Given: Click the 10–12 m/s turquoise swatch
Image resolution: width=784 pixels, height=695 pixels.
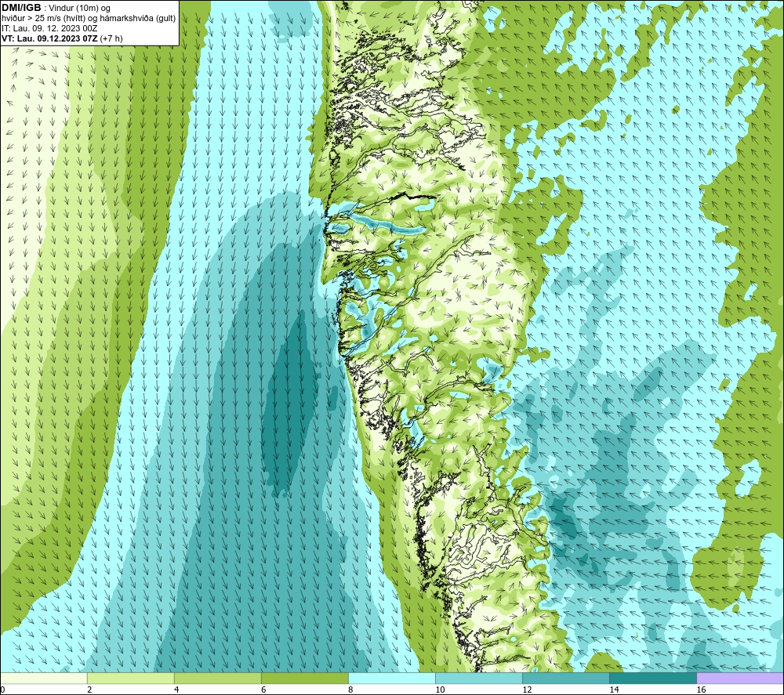Looking at the screenshot, I should (x=479, y=678).
